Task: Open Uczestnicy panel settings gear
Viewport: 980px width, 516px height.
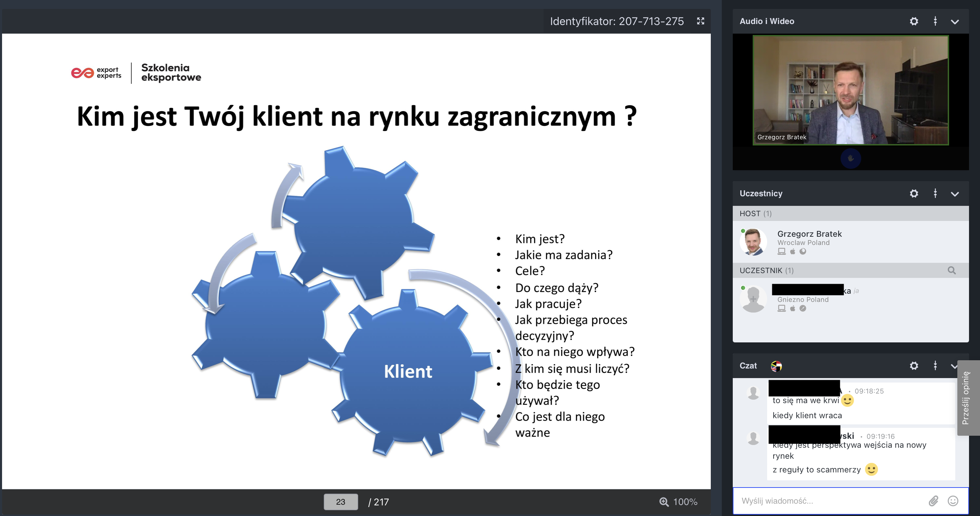Action: 914,193
